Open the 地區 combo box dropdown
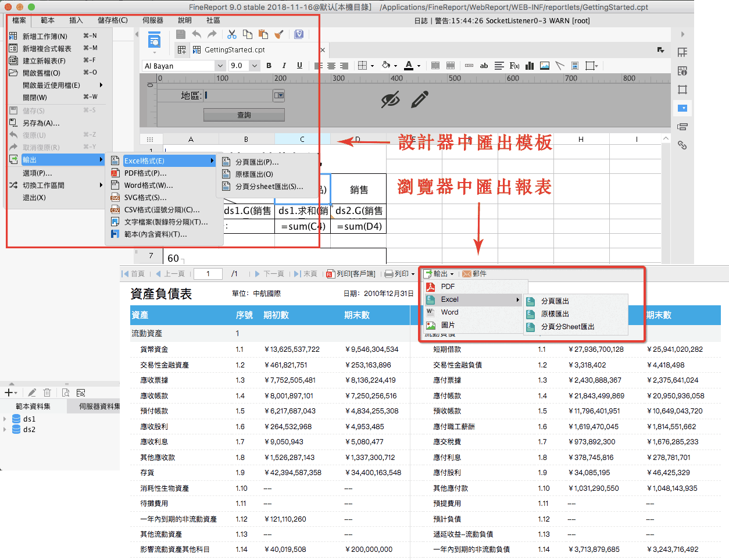 [x=279, y=95]
